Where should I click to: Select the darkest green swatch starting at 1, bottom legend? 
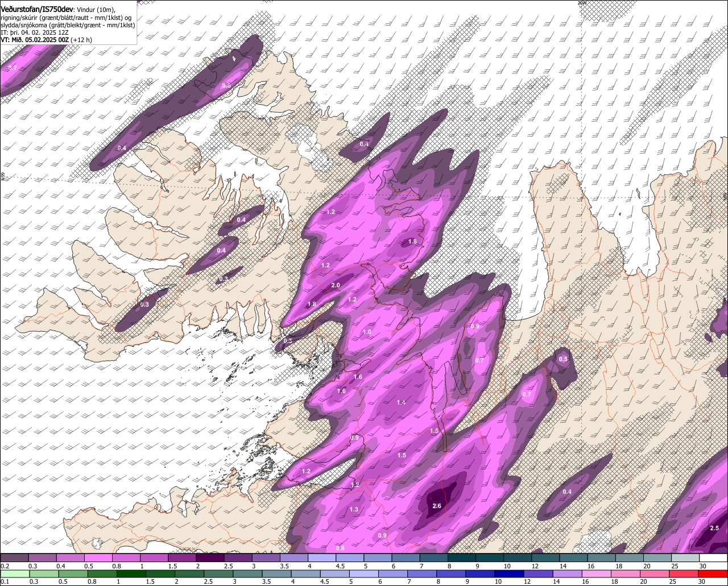coord(131,573)
